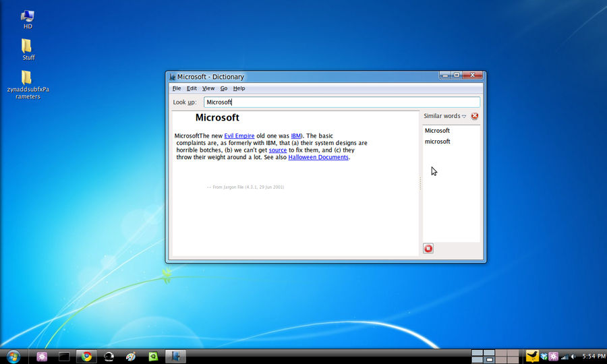The width and height of the screenshot is (607, 364).
Task: Follow the source hyperlink
Action: [x=278, y=150]
